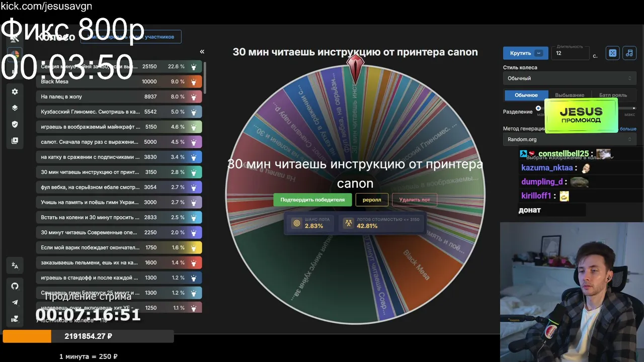Collapse the lot list with double chevron
The image size is (644, 362).
tap(202, 52)
